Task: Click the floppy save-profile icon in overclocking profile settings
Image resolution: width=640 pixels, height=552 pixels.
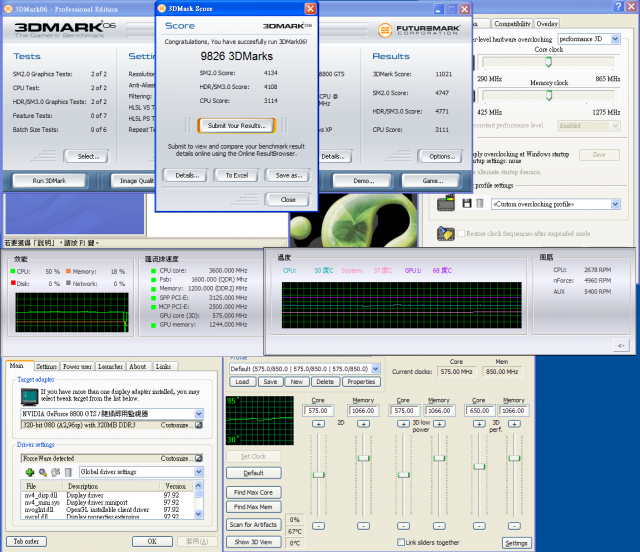Action: pyautogui.click(x=467, y=203)
